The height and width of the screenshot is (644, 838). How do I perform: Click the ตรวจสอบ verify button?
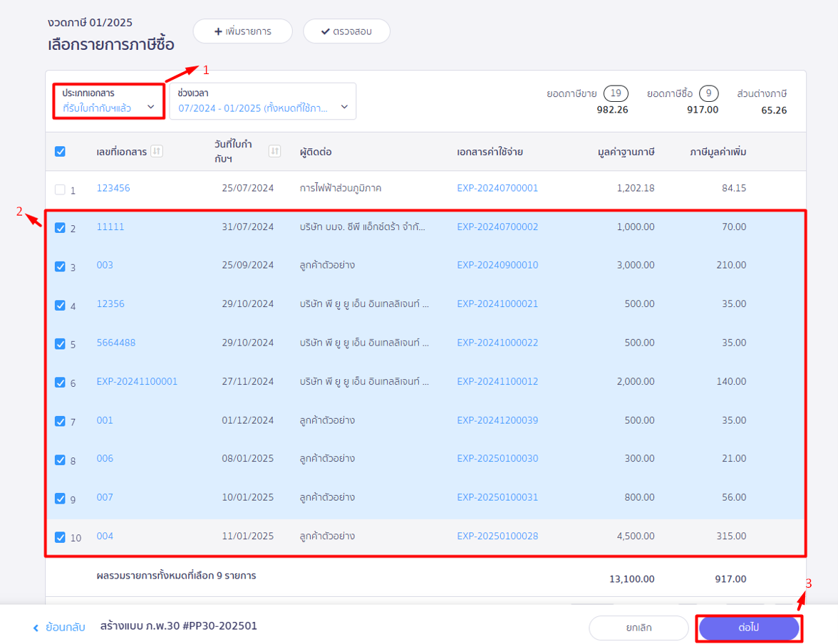[x=346, y=31]
